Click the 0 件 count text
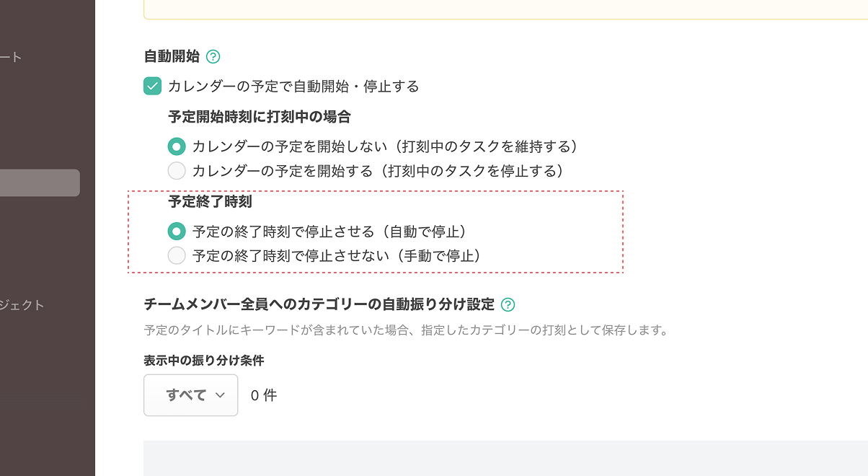The image size is (868, 476). tap(263, 395)
